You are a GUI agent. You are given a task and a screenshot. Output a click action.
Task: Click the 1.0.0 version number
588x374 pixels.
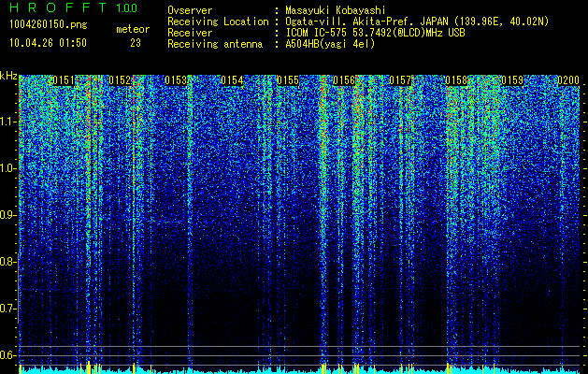point(127,8)
